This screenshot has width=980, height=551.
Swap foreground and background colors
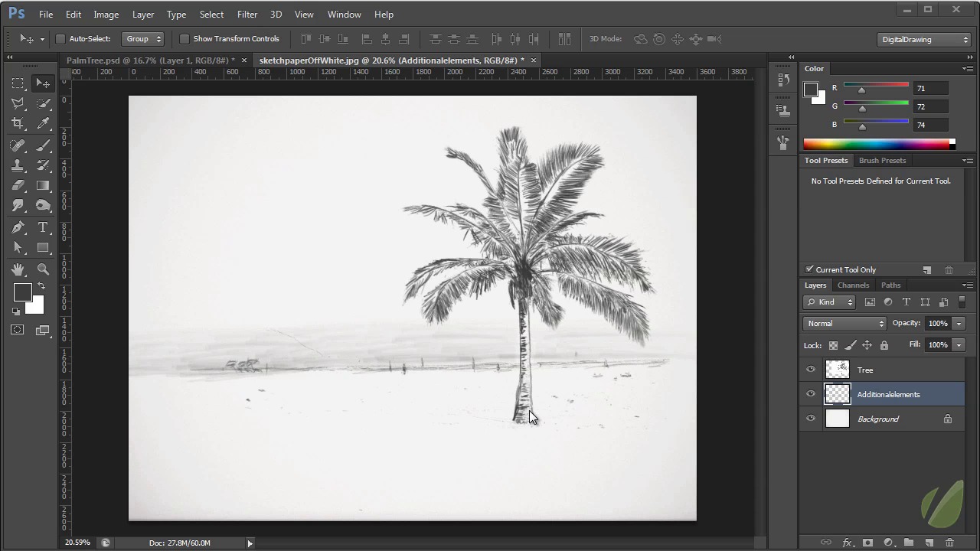(41, 285)
